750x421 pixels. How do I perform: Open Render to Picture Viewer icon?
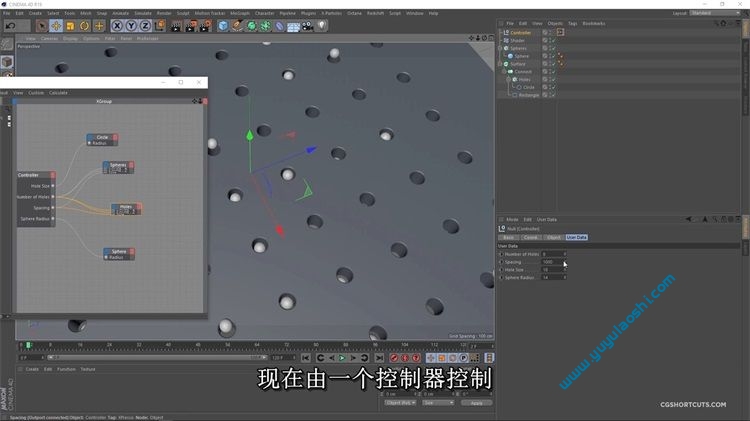pos(190,26)
